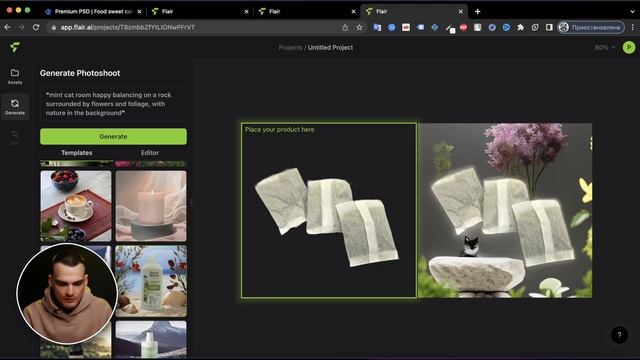Open the browser three-dot menu

633,27
